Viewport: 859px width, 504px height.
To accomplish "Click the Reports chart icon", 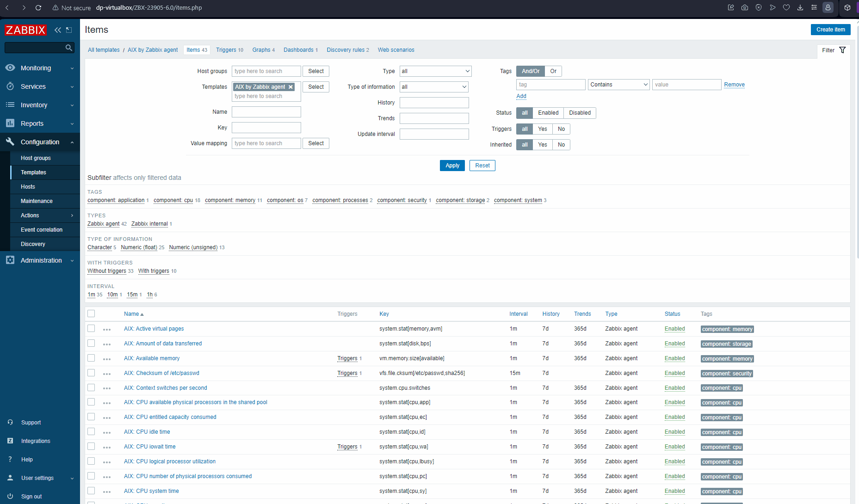I will click(10, 123).
